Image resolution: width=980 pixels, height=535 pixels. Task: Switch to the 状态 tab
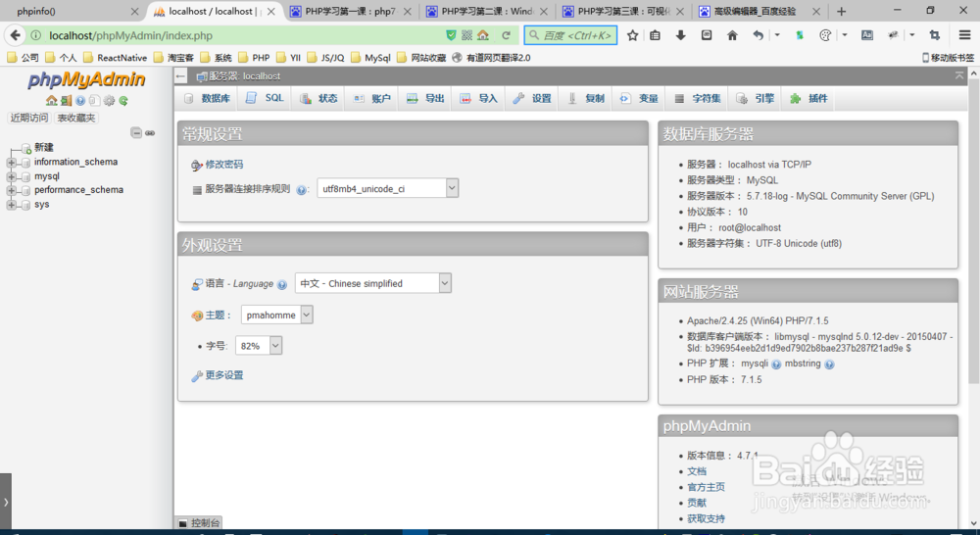[x=318, y=99]
